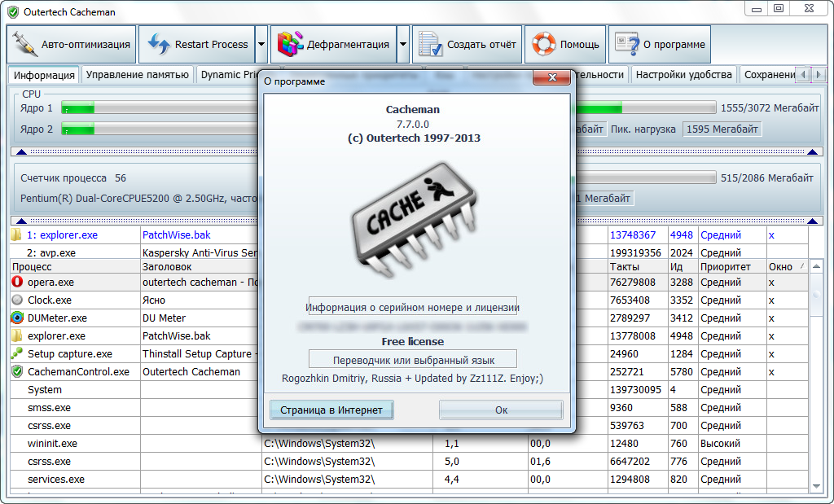The width and height of the screenshot is (834, 504).
Task: Confirm the About dialog with Ок
Action: (501, 410)
